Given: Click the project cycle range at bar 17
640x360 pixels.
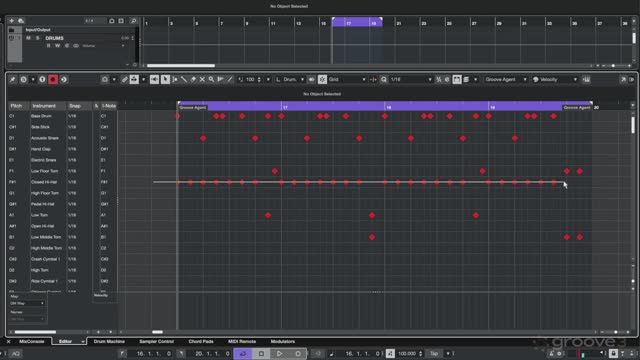Looking at the screenshot, I should (x=357, y=23).
